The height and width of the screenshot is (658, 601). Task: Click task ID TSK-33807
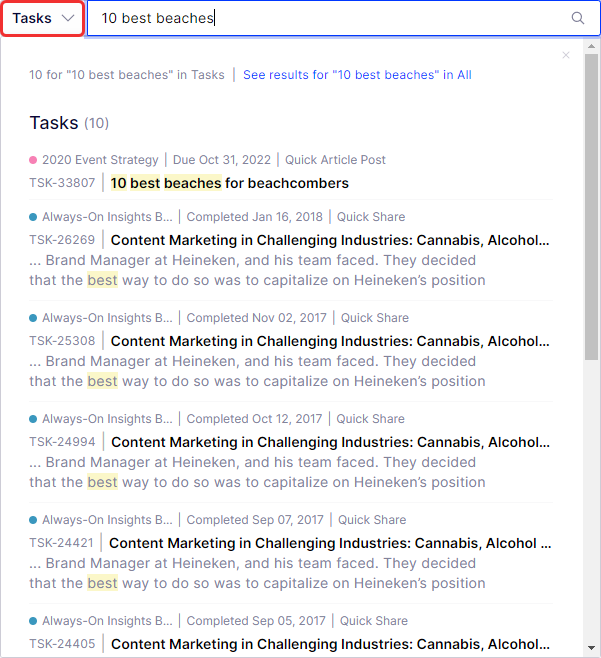pyautogui.click(x=62, y=183)
